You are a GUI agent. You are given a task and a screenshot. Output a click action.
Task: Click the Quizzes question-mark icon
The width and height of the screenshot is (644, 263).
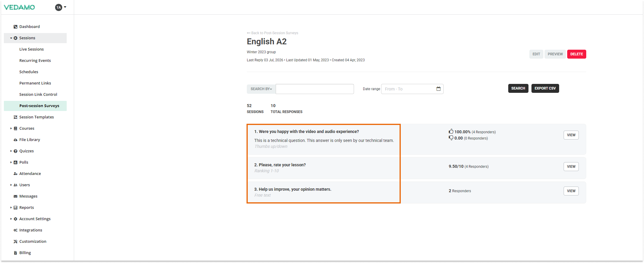point(15,151)
